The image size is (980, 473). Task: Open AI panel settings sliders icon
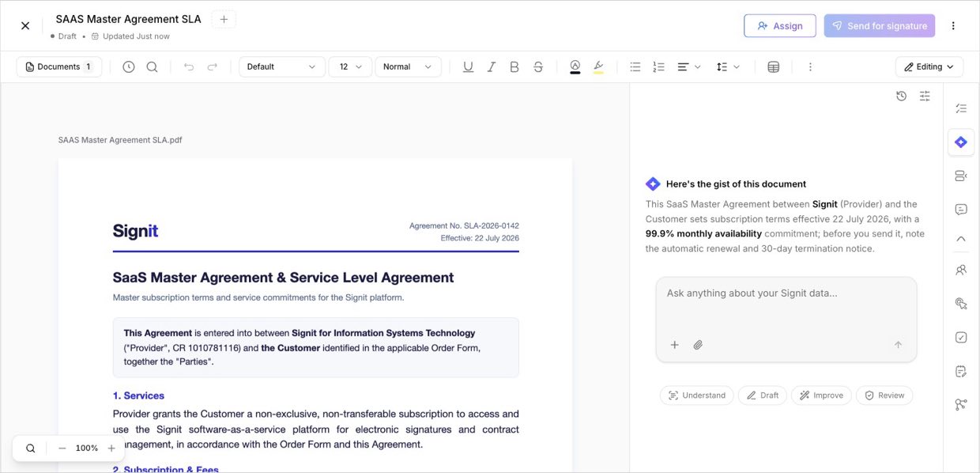tap(925, 96)
